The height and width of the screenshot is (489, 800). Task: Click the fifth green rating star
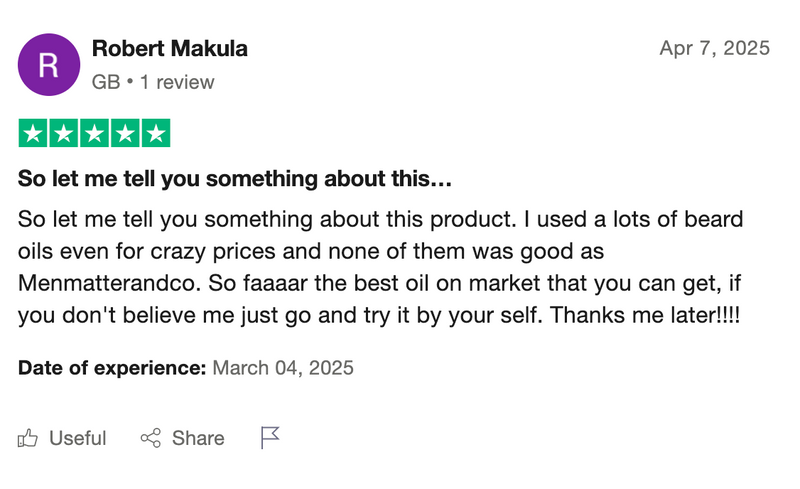click(x=155, y=133)
